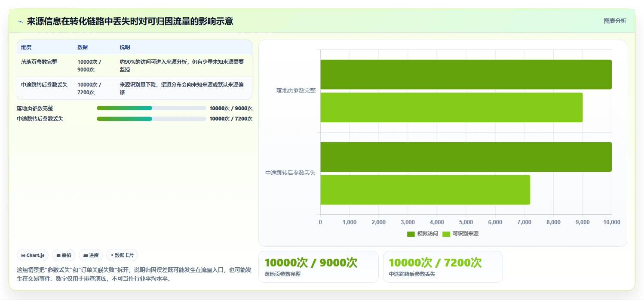Click the x-axis tick 10,000
644x300 pixels.
click(x=612, y=223)
